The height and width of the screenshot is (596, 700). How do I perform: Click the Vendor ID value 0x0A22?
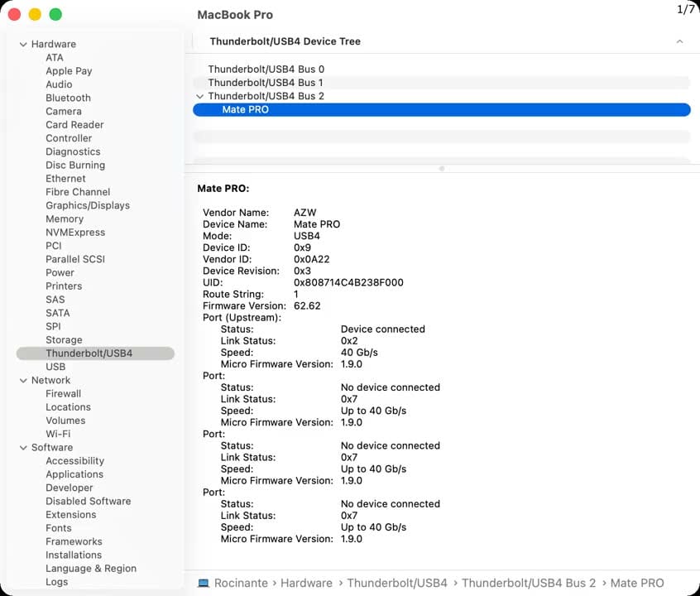pyautogui.click(x=312, y=260)
